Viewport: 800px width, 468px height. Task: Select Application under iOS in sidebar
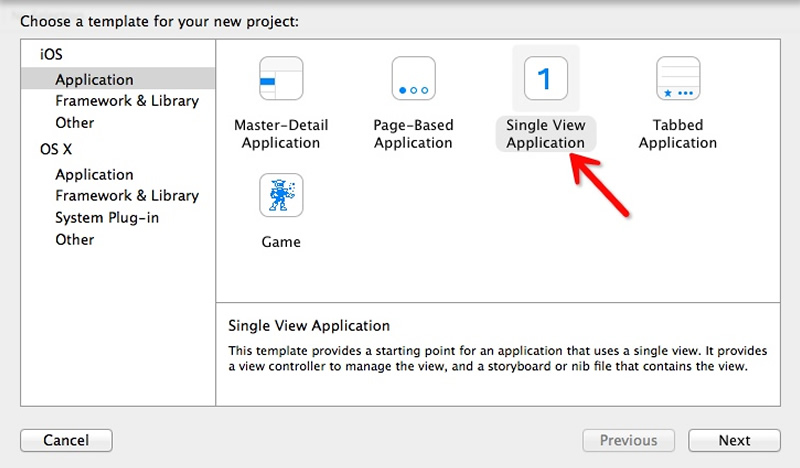(94, 79)
